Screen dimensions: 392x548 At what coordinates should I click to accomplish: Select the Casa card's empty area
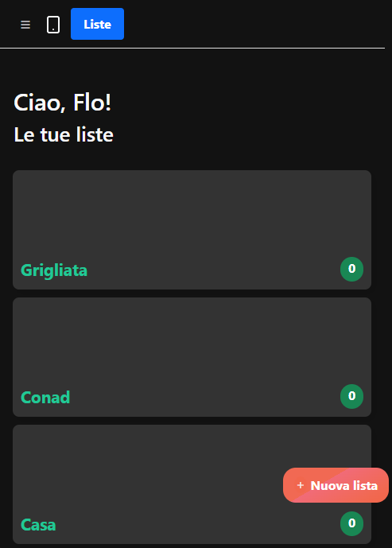click(x=147, y=468)
